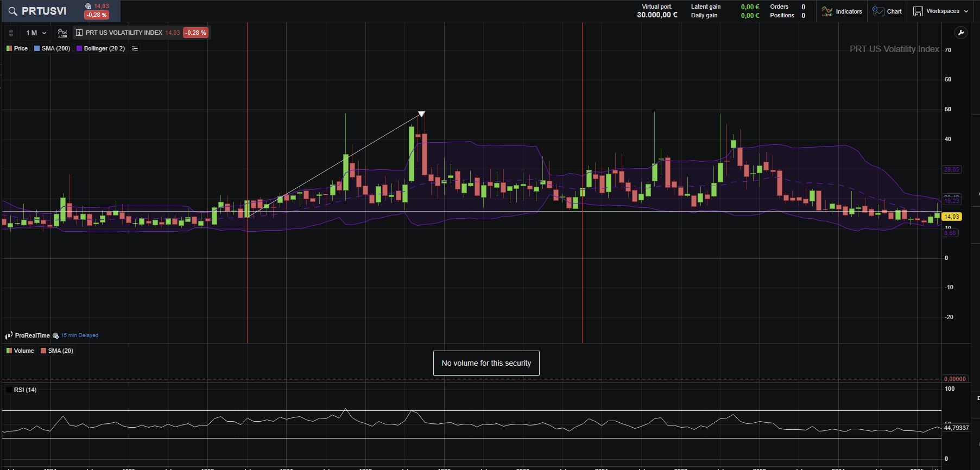Open the PRTUSVI instrument selector
Viewport: 980px width, 470px height.
[44, 11]
